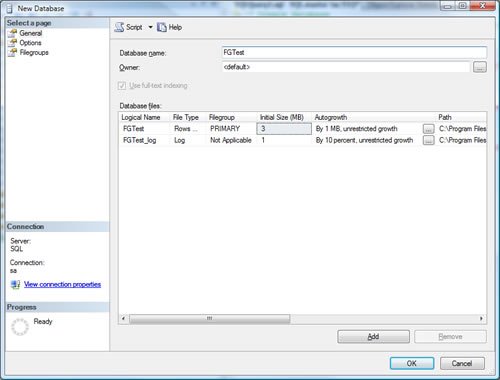This screenshot has height=380, width=500.
Task: Maximize the New Database window
Action: (x=463, y=6)
